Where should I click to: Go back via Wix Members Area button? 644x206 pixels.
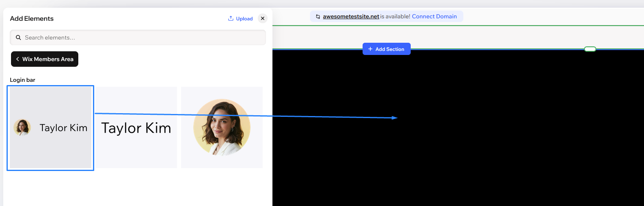pos(45,59)
